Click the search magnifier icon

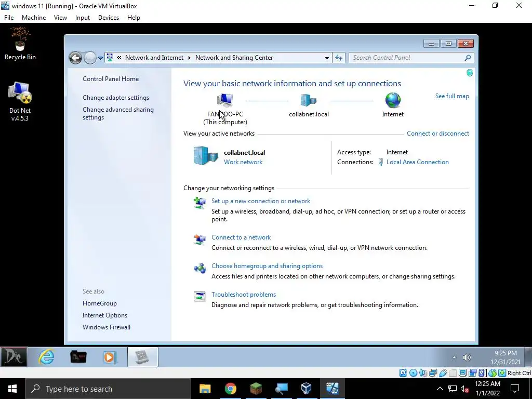pyautogui.click(x=468, y=58)
